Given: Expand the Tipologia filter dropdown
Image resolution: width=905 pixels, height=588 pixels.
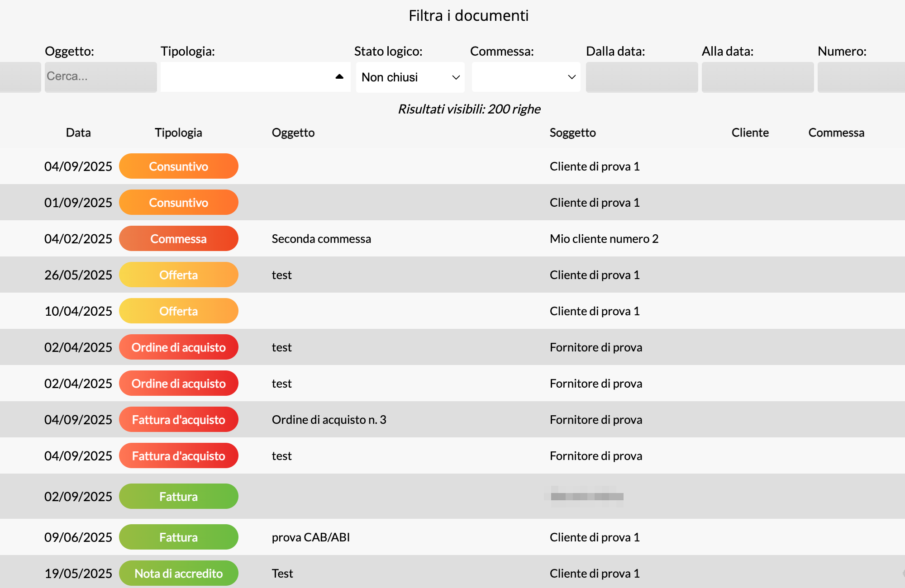Looking at the screenshot, I should click(x=255, y=77).
